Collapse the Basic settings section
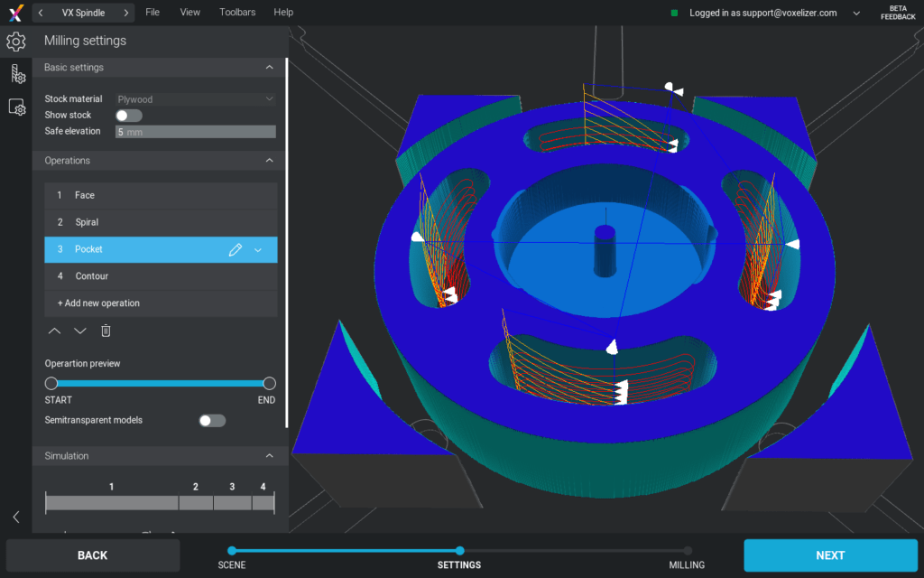The height and width of the screenshot is (578, 924). [269, 67]
